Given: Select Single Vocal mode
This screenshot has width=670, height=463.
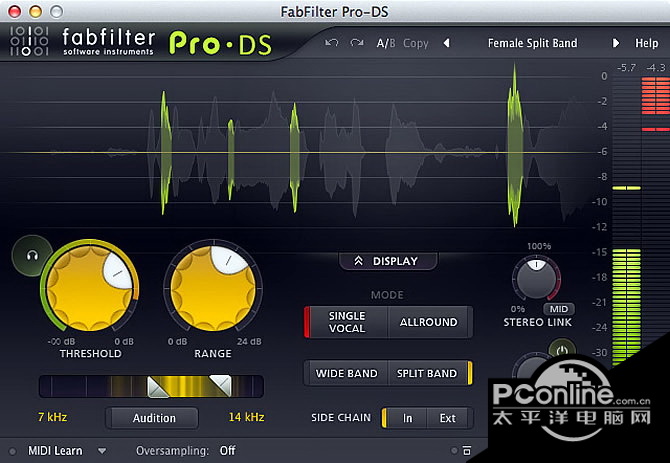Looking at the screenshot, I should pos(347,322).
